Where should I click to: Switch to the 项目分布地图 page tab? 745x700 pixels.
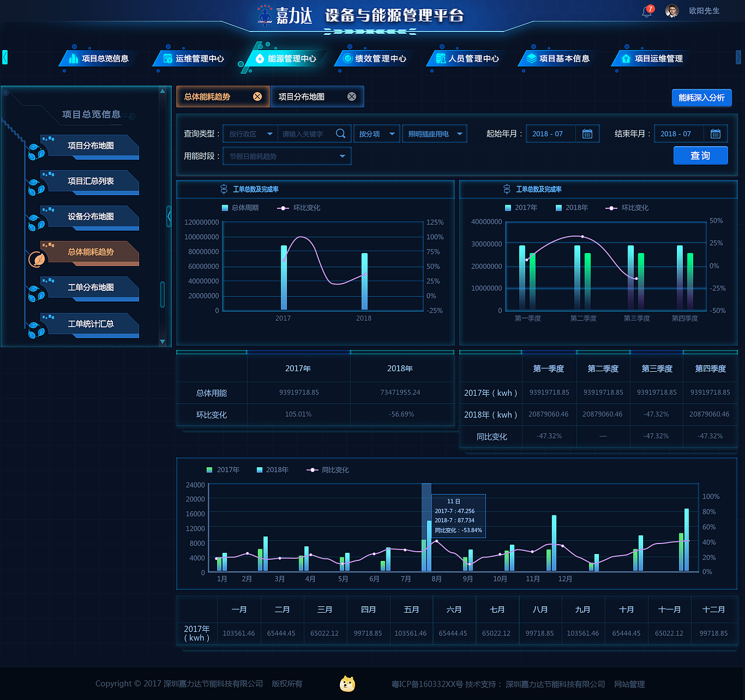301,97
